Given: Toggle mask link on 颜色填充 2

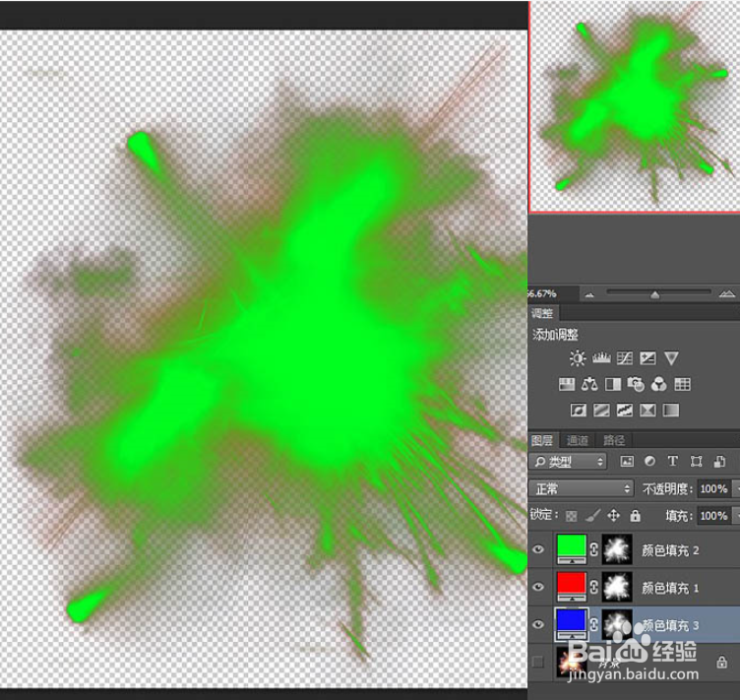Looking at the screenshot, I should pos(594,549).
